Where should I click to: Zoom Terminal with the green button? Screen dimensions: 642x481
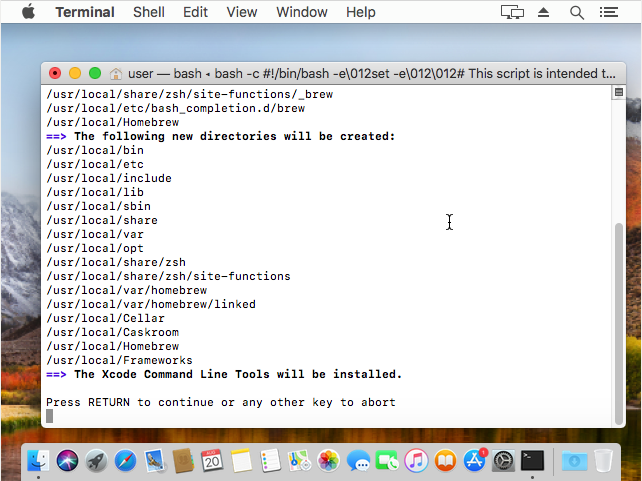tap(95, 73)
